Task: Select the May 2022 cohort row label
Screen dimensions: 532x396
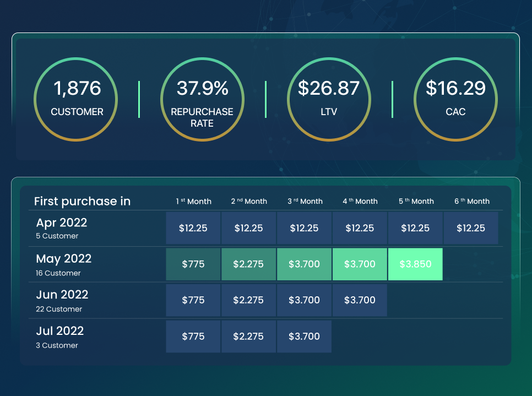Action: (63, 264)
